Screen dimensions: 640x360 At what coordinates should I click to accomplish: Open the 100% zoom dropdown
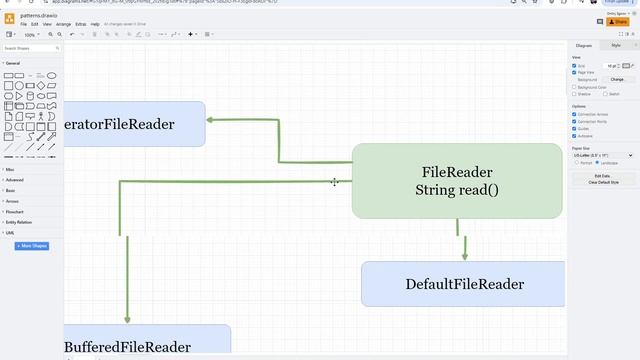pyautogui.click(x=32, y=35)
